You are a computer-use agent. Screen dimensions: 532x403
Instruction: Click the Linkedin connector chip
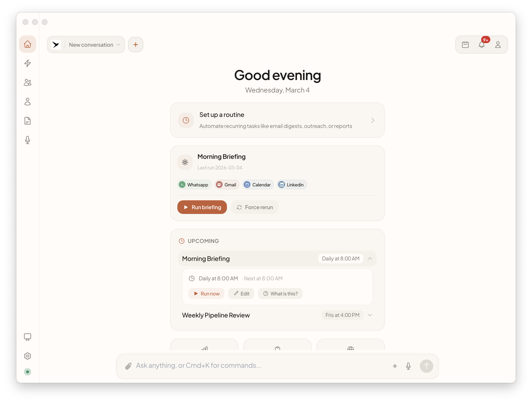291,184
